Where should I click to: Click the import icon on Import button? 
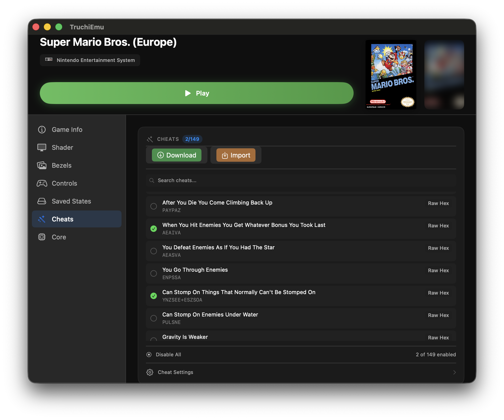click(x=225, y=155)
